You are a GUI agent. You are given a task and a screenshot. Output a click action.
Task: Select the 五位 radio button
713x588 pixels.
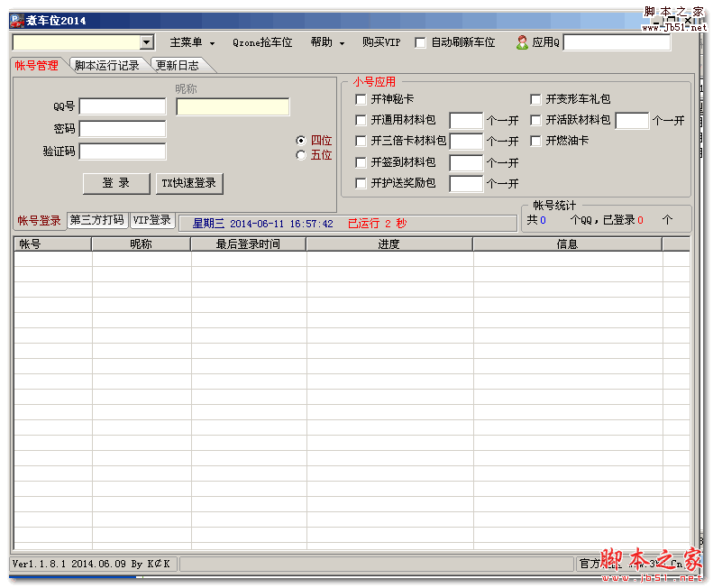(x=300, y=155)
